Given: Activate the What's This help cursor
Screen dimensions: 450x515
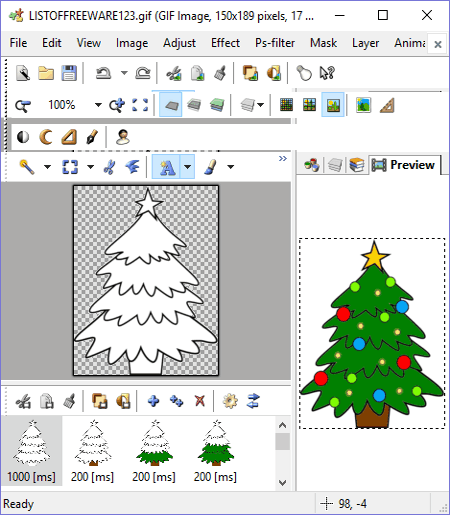Looking at the screenshot, I should click(x=327, y=73).
